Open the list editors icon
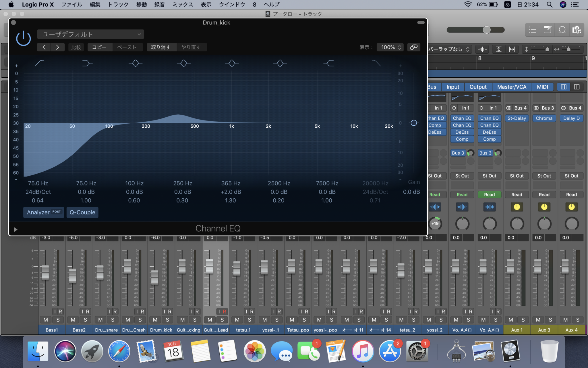The width and height of the screenshot is (588, 368). pyautogui.click(x=533, y=30)
